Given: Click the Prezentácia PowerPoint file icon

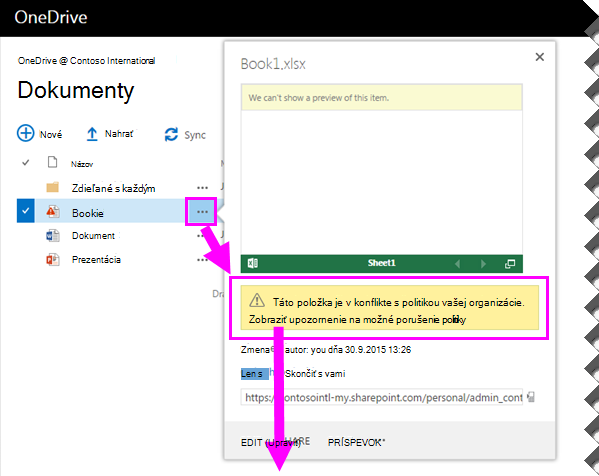Looking at the screenshot, I should click(x=53, y=260).
